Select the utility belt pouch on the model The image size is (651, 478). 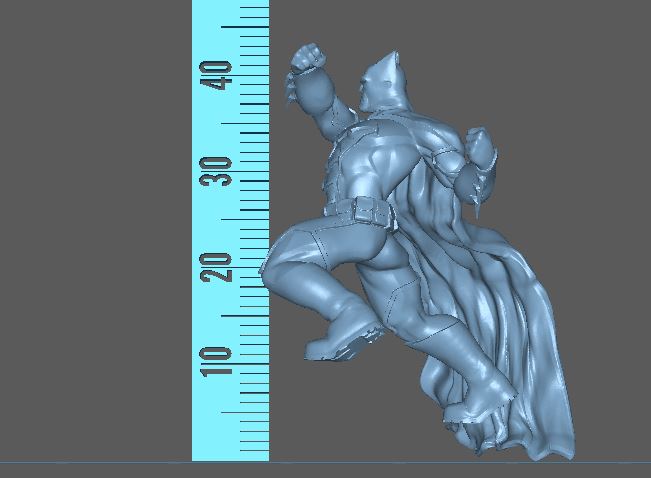pos(371,212)
